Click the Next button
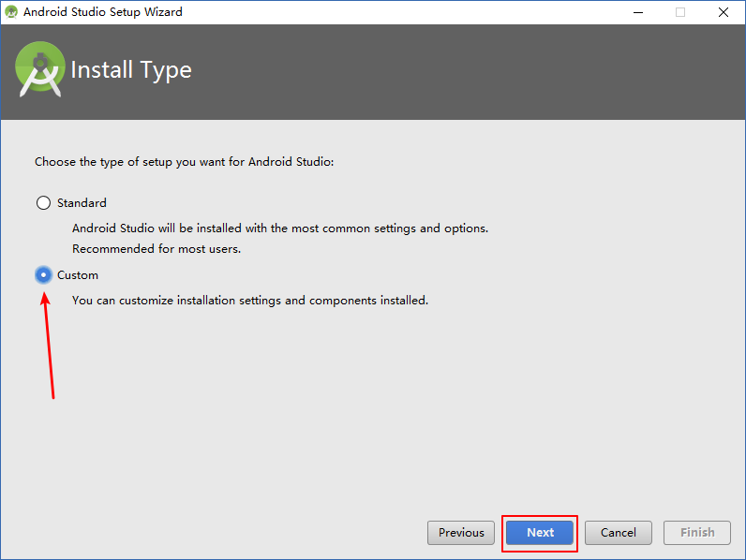The image size is (746, 560). click(x=540, y=533)
